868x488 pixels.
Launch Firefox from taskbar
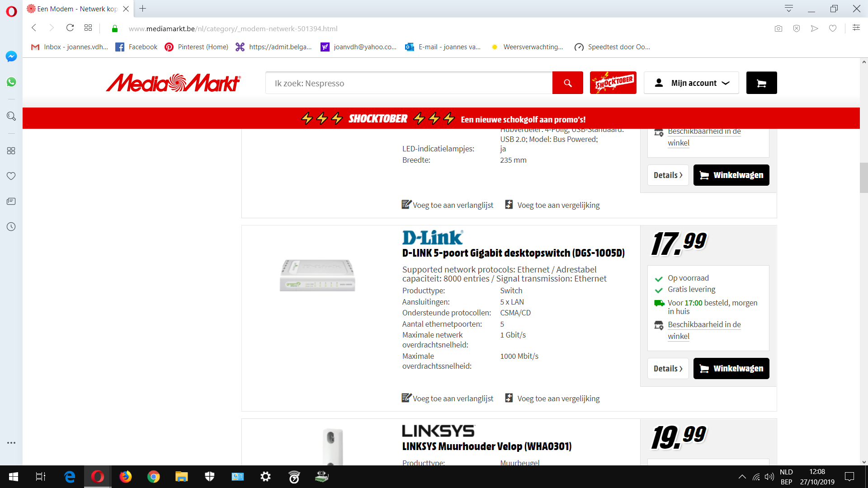pos(125,477)
